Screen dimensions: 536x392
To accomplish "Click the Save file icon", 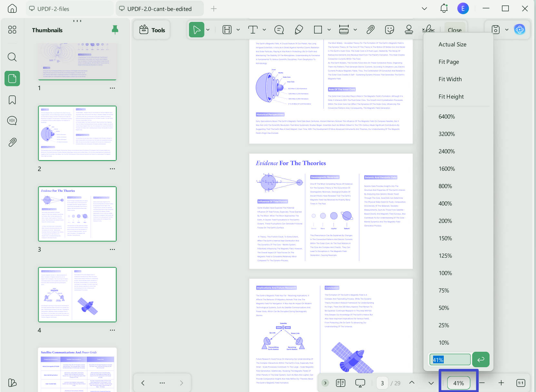I will [496, 30].
